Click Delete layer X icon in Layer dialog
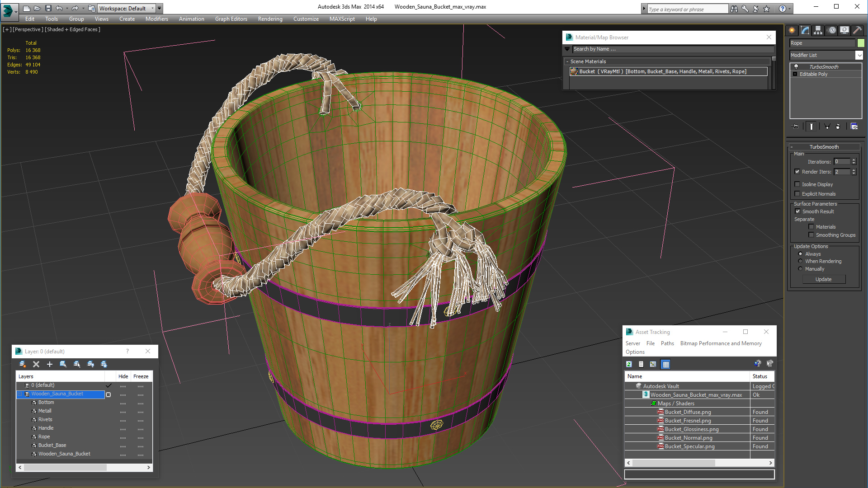868x488 pixels. tap(36, 364)
